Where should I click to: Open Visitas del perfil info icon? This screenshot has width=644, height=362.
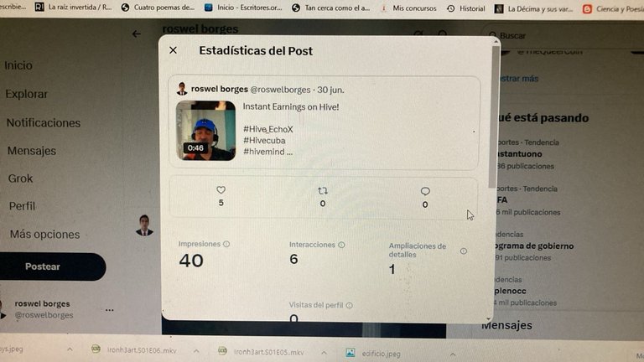(349, 305)
